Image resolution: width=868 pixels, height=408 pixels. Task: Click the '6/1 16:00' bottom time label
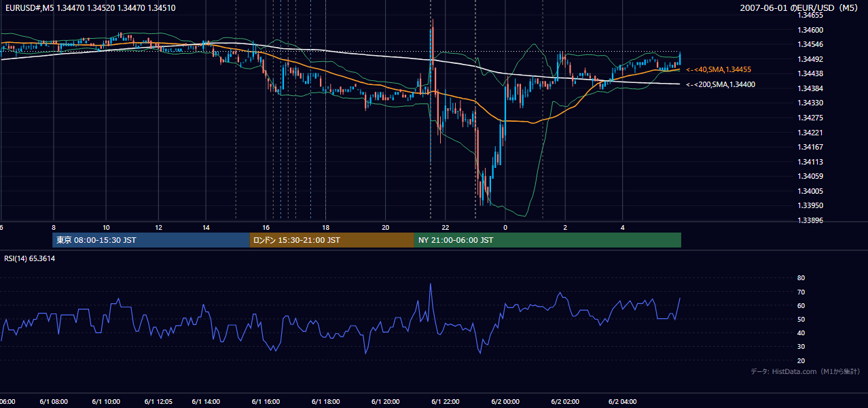266,402
